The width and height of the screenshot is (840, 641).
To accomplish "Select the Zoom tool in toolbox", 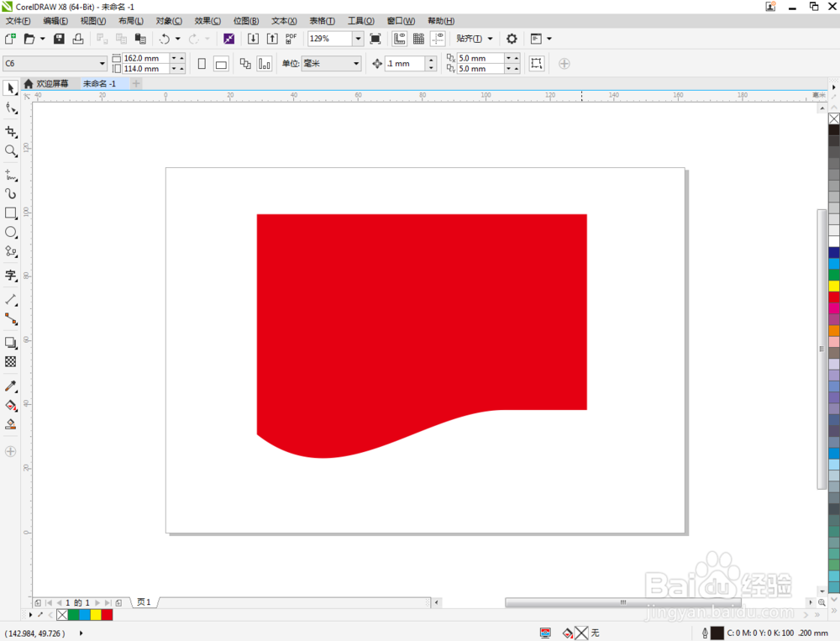I will pyautogui.click(x=11, y=151).
